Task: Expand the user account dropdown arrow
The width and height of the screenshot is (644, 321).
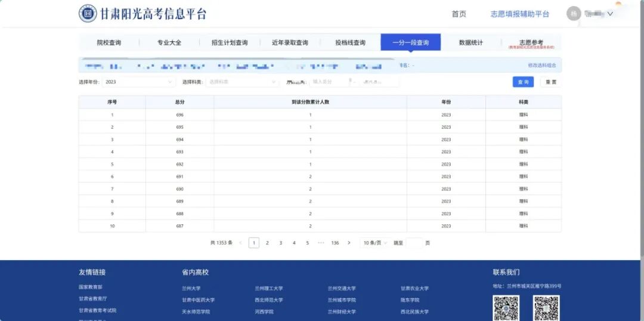Action: click(x=610, y=14)
